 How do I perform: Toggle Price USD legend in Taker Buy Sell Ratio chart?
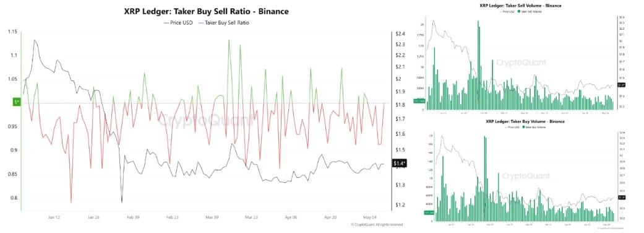point(178,23)
